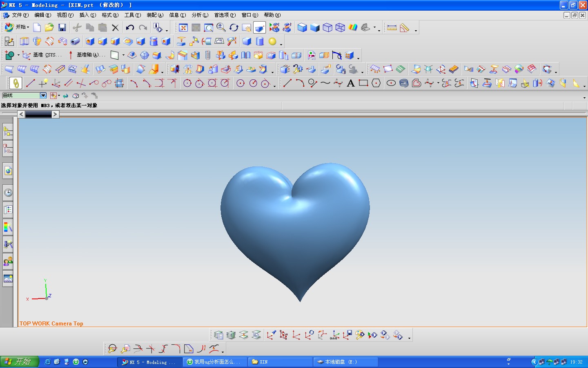Activate the Rotate view icon

coord(234,27)
